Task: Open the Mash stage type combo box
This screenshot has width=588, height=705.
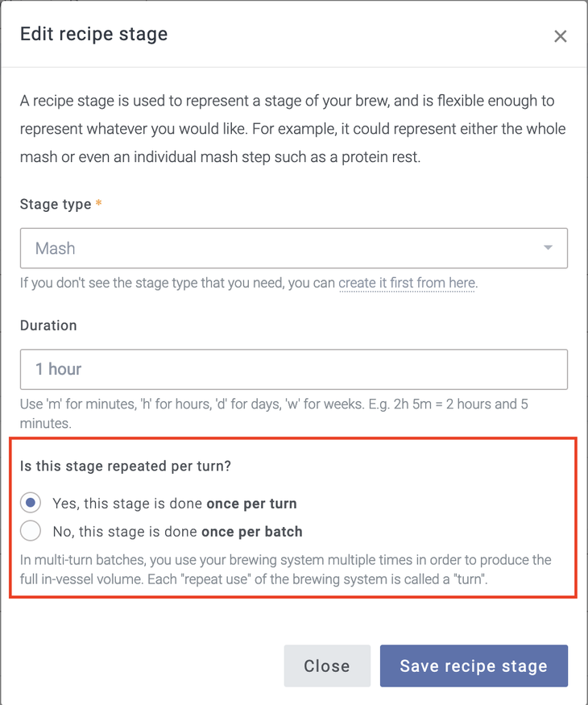Action: pos(274,248)
